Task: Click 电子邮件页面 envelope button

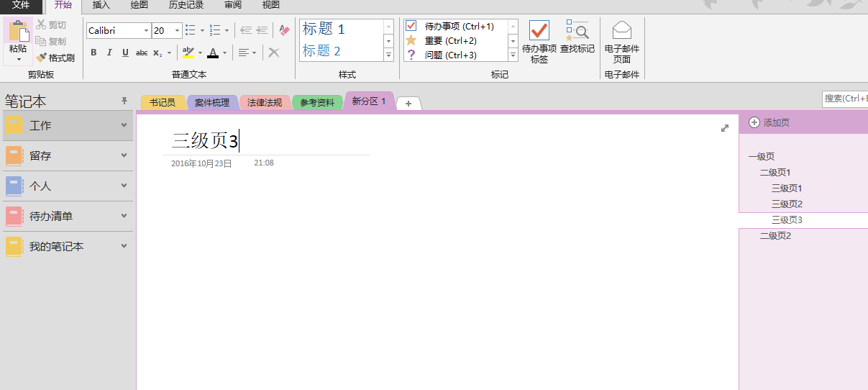Action: point(622,42)
